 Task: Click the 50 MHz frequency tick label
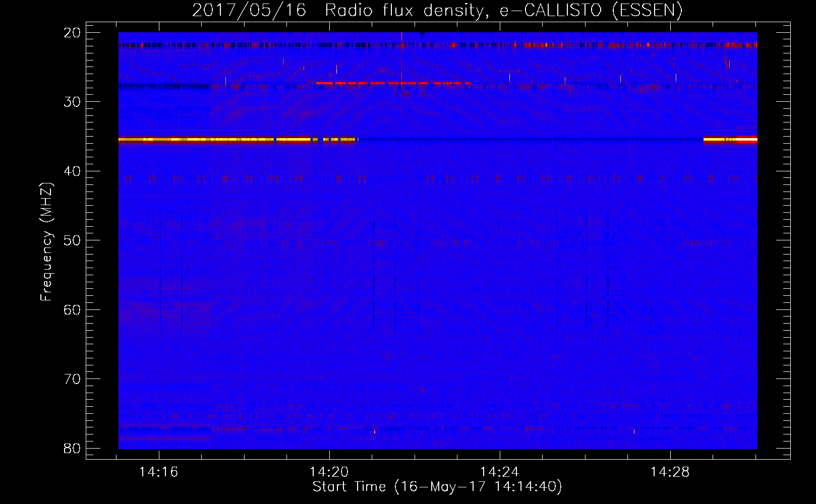pyautogui.click(x=72, y=240)
